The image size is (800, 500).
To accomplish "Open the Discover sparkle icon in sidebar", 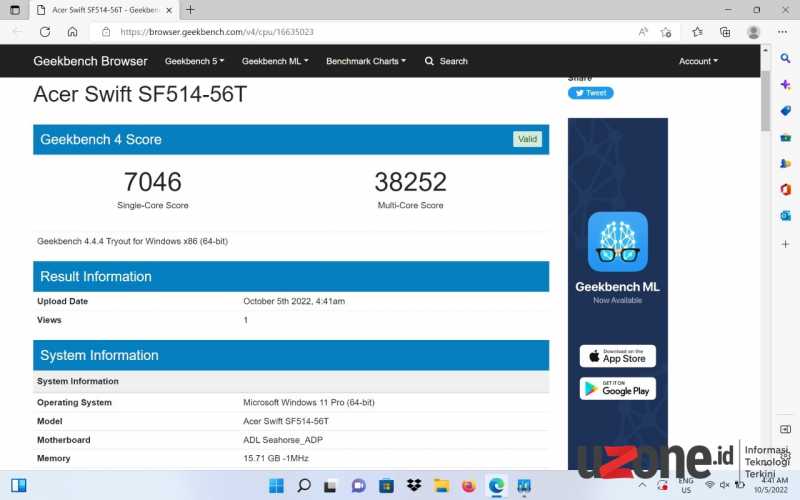I will [785, 84].
